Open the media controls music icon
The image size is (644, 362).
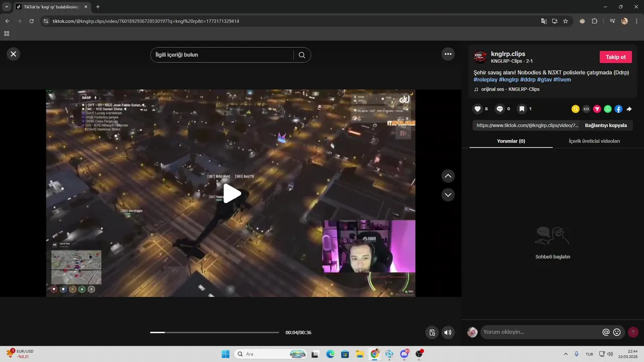click(612, 21)
